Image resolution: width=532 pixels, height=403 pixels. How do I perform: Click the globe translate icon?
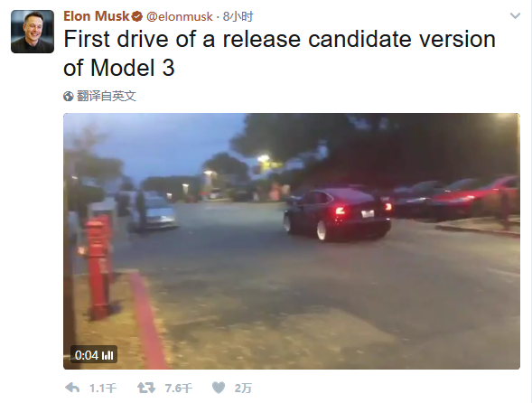69,97
